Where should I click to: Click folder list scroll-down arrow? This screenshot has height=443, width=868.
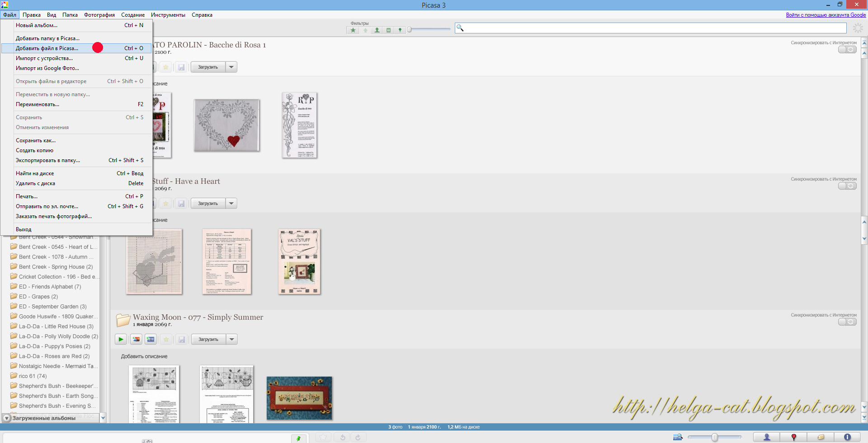click(x=103, y=418)
